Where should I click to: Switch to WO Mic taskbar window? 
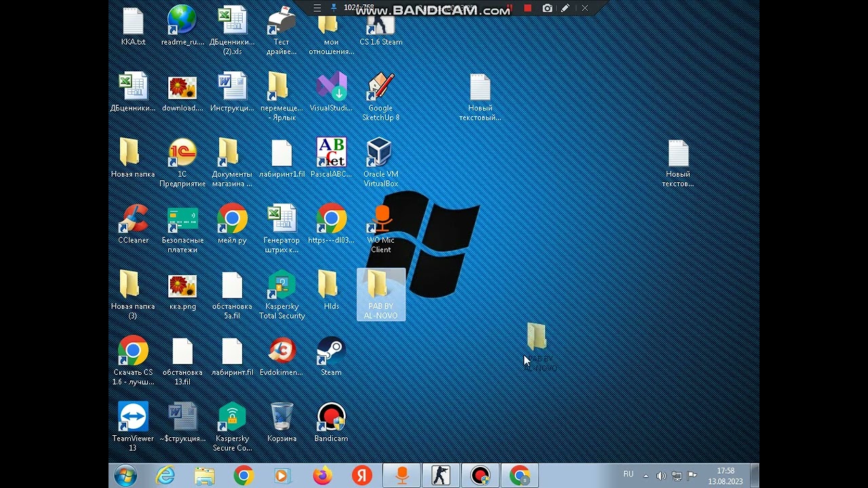[401, 476]
